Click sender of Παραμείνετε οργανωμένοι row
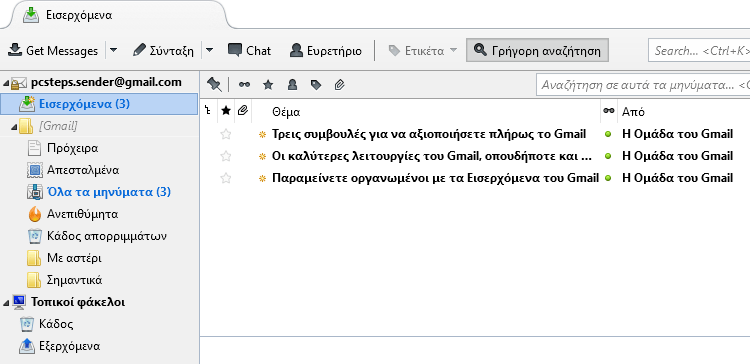 (x=677, y=178)
